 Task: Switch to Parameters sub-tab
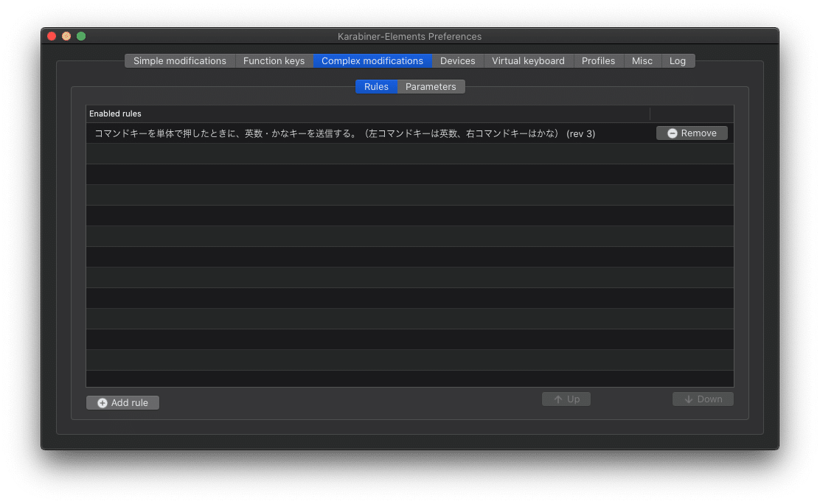coord(431,87)
